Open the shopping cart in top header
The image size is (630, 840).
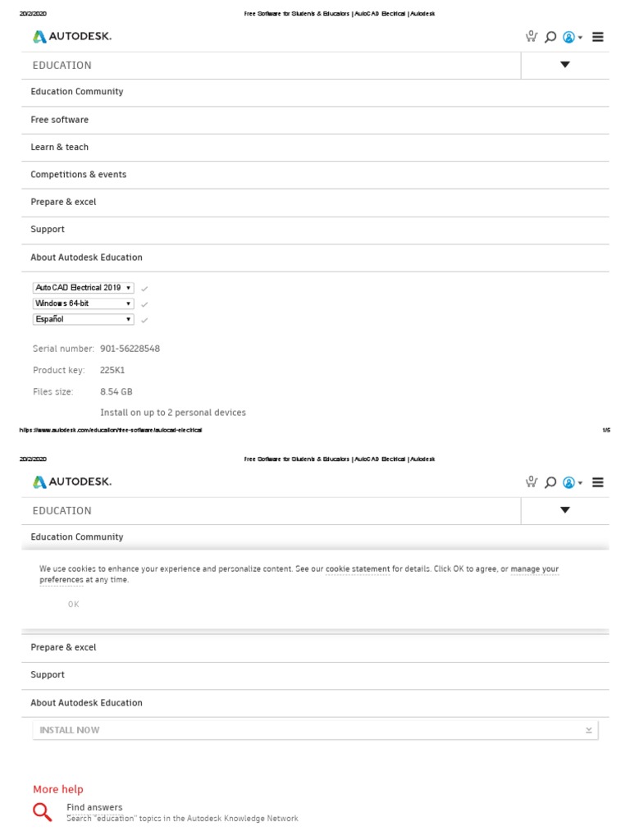[532, 36]
